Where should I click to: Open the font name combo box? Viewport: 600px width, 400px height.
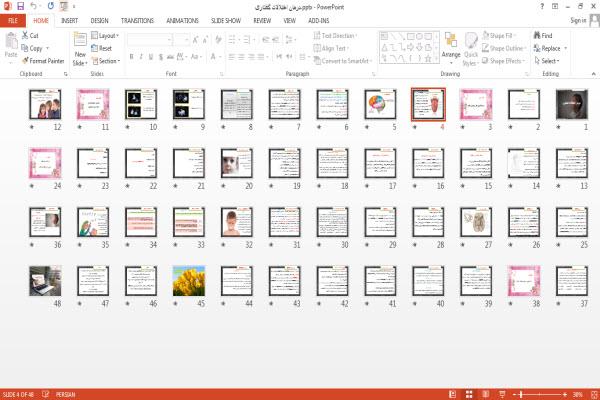tap(150, 40)
